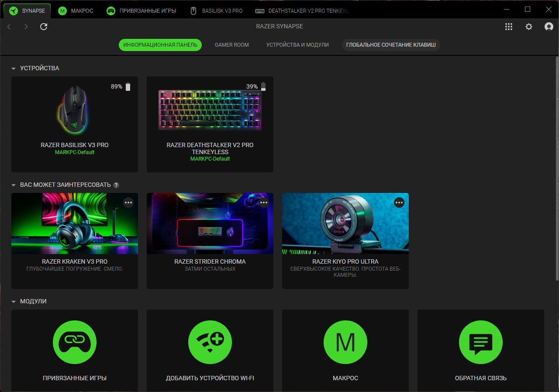This screenshot has height=392, width=559.
Task: Collapse the Устройства section
Action: (x=14, y=69)
